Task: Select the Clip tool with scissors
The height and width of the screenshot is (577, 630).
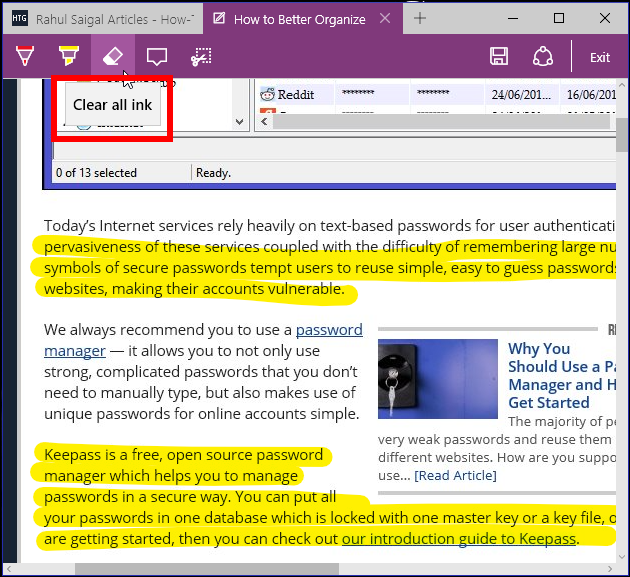Action: 201,57
